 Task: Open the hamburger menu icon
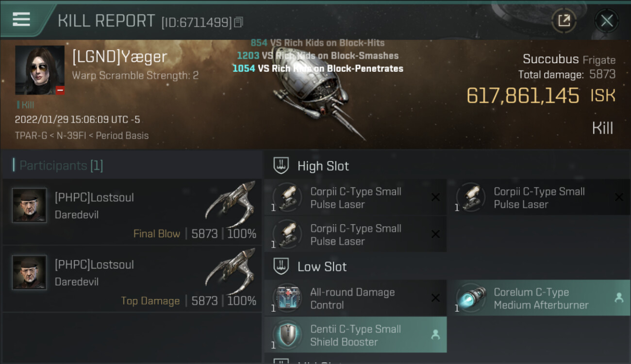coord(21,19)
